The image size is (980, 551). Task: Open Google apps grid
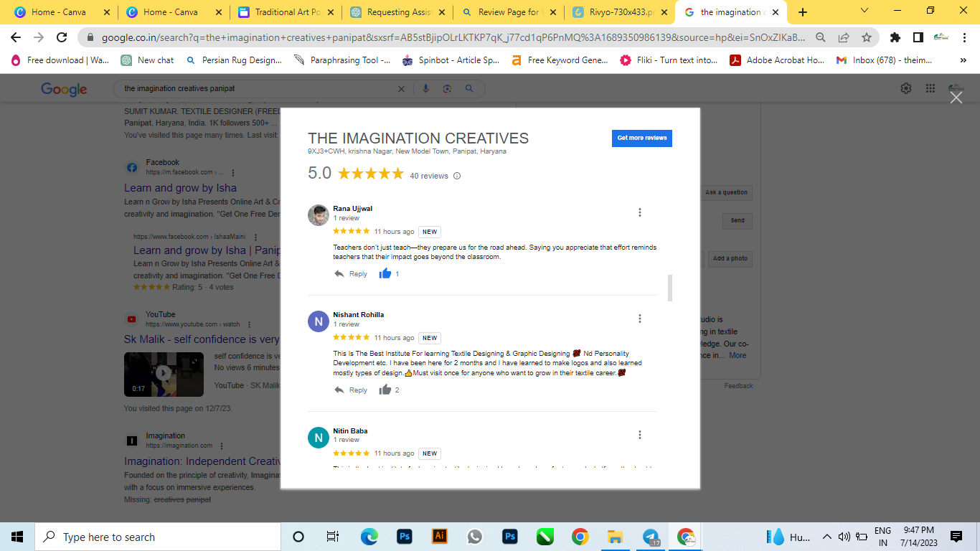tap(930, 88)
